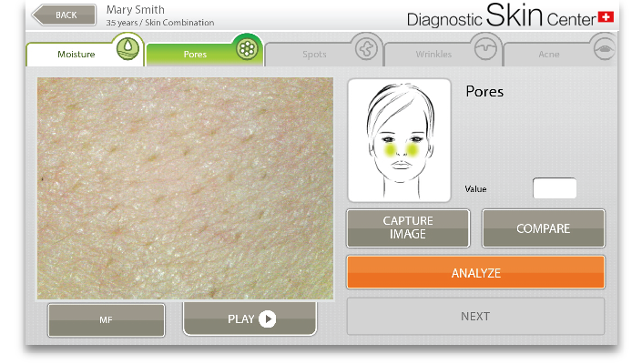Image resolution: width=642 pixels, height=364 pixels.
Task: Click the CAPTURE IMAGE button
Action: pos(408,228)
